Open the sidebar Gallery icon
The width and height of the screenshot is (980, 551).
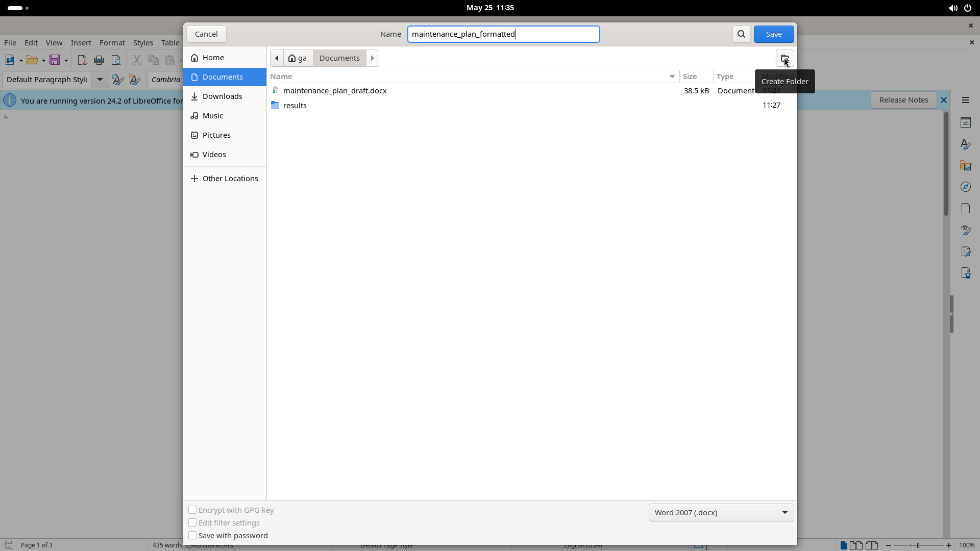[x=965, y=165]
